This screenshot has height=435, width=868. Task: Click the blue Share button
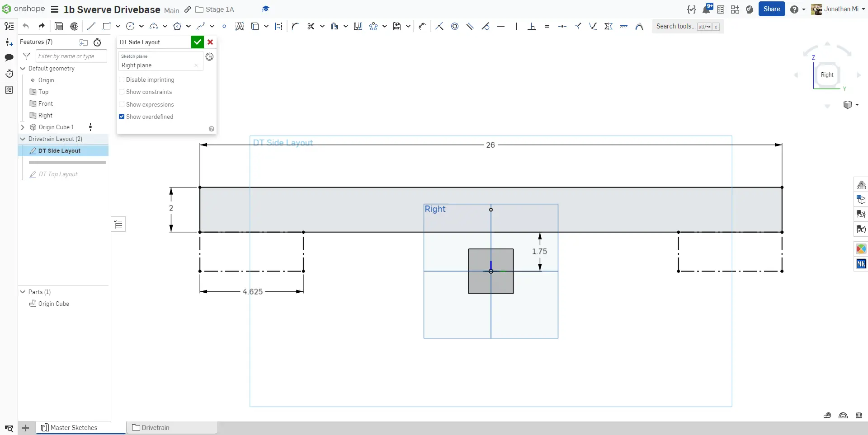point(771,9)
